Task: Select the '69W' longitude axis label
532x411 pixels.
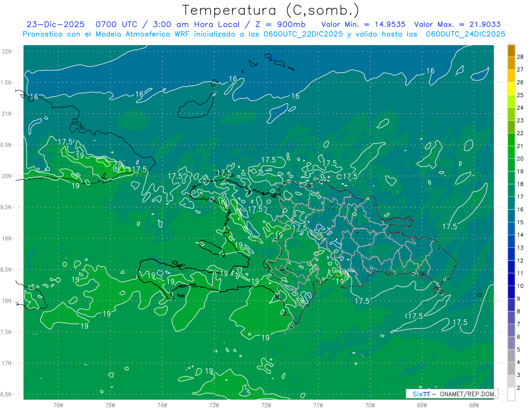Action: [x=422, y=405]
